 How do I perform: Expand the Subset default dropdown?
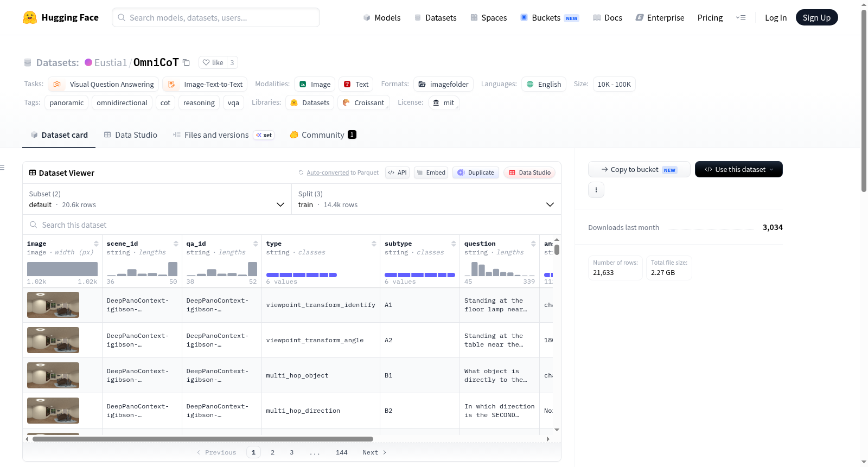157,199
